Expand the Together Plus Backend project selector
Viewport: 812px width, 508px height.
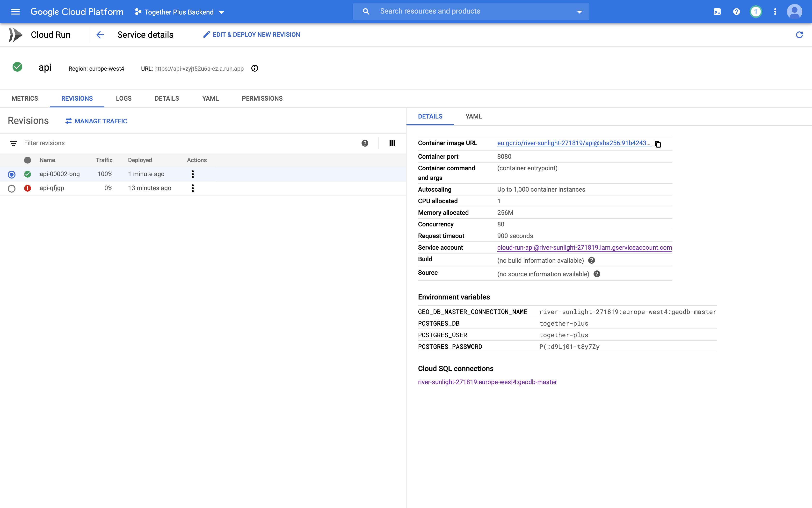coord(179,12)
